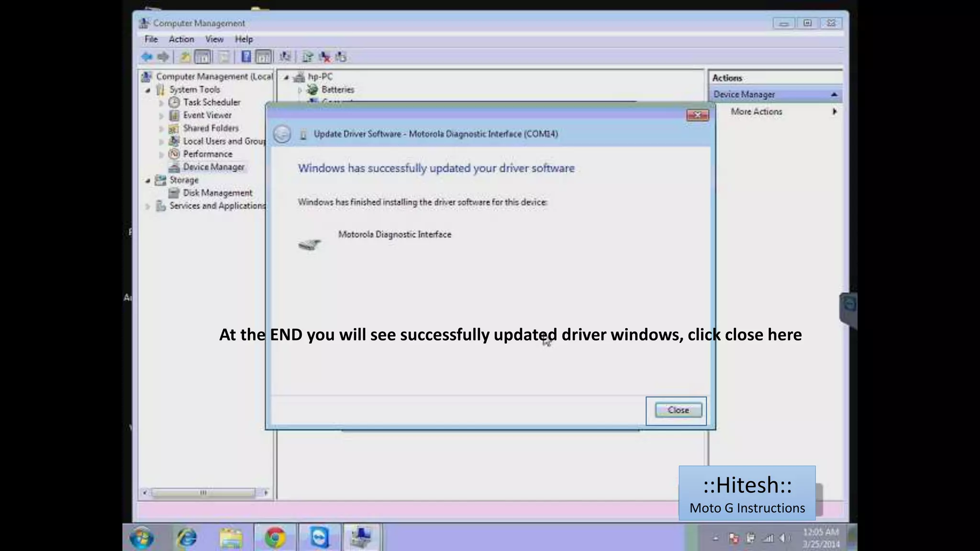Open TeamViewer from the taskbar
980x551 pixels.
(319, 538)
